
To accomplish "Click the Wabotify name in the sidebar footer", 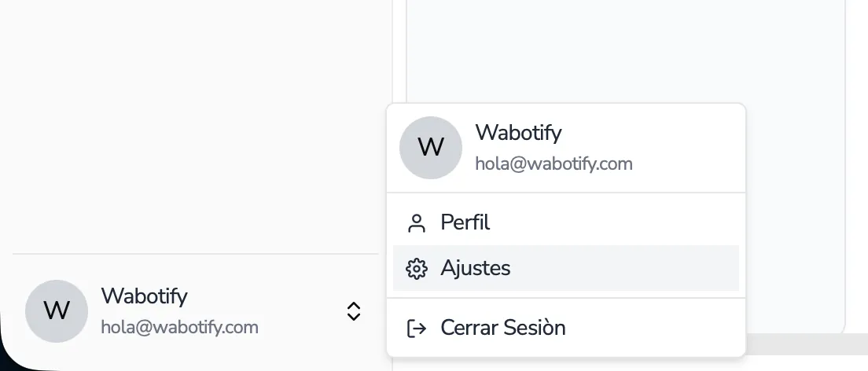I will [x=144, y=296].
